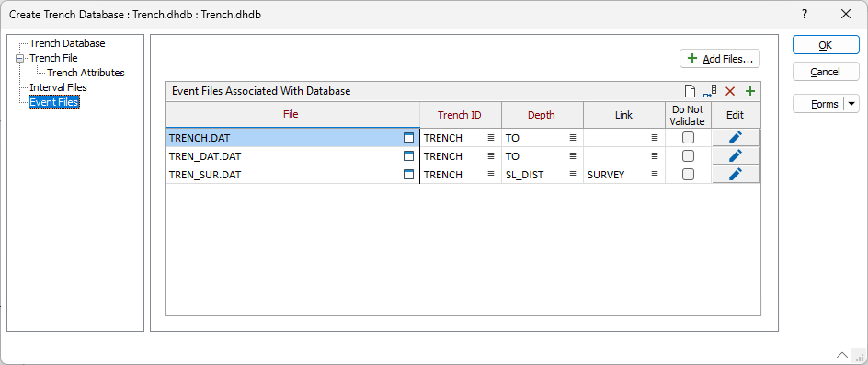This screenshot has height=365, width=868.
Task: Tick Do Not Validate for TREN_SUR.DAT
Action: coord(688,175)
